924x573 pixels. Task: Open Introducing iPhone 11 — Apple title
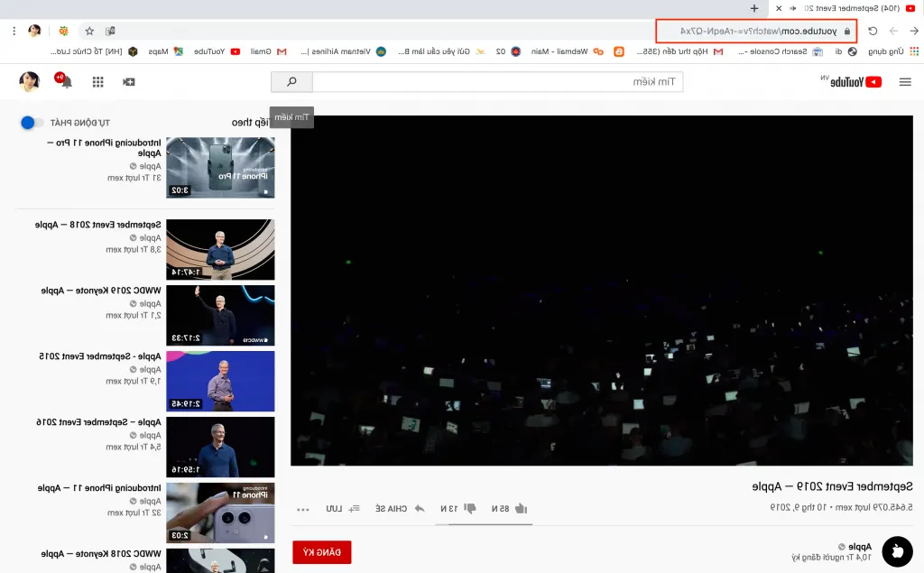pyautogui.click(x=99, y=488)
